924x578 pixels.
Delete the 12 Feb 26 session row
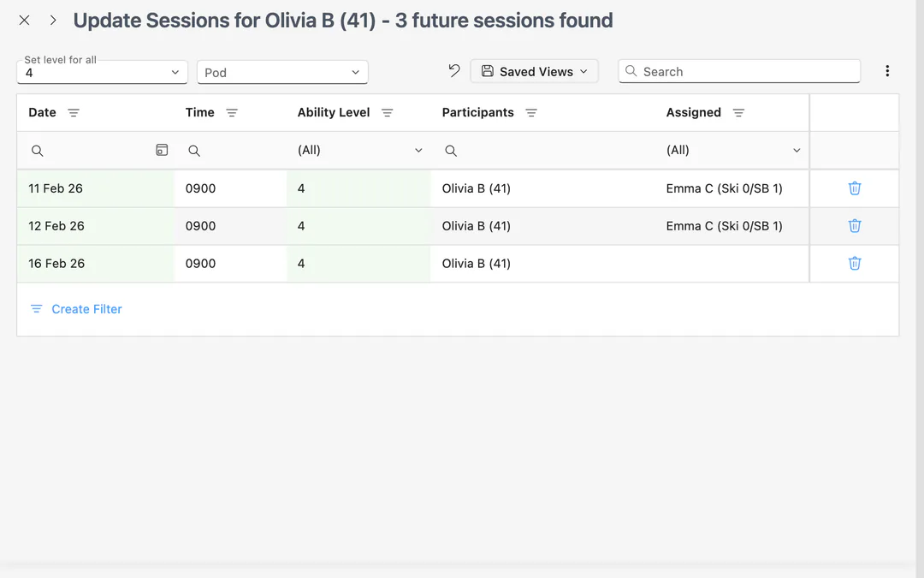[x=855, y=226]
